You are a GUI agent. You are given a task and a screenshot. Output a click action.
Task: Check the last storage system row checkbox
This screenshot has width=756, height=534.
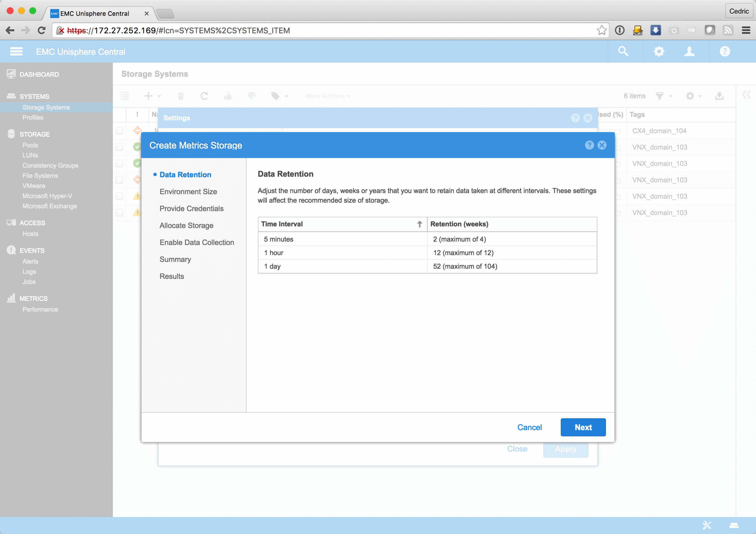pyautogui.click(x=119, y=212)
